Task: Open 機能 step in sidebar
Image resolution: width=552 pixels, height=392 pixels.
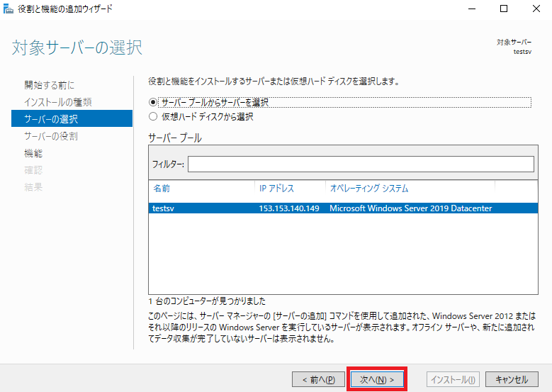Action: point(33,153)
